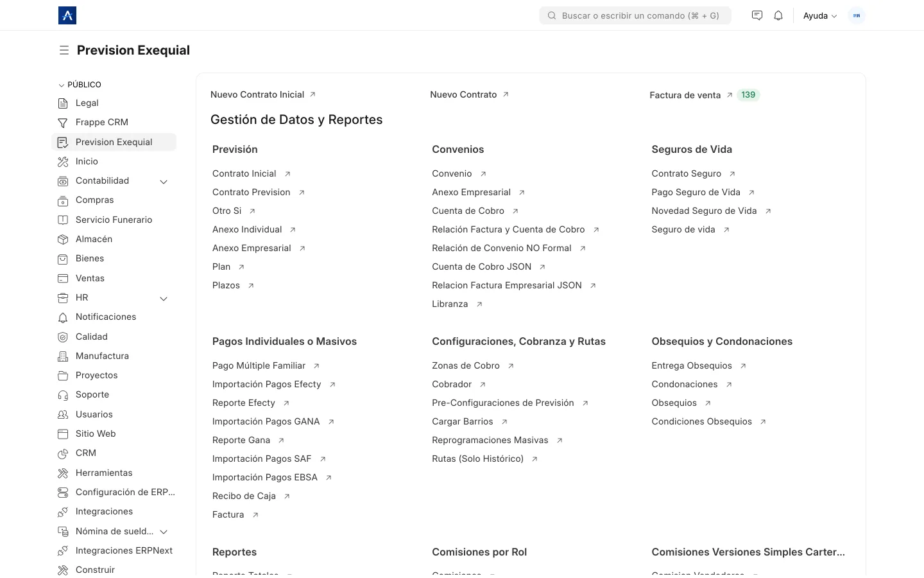924x578 pixels.
Task: Toggle sidebar with the hamburger menu icon
Action: [x=64, y=50]
